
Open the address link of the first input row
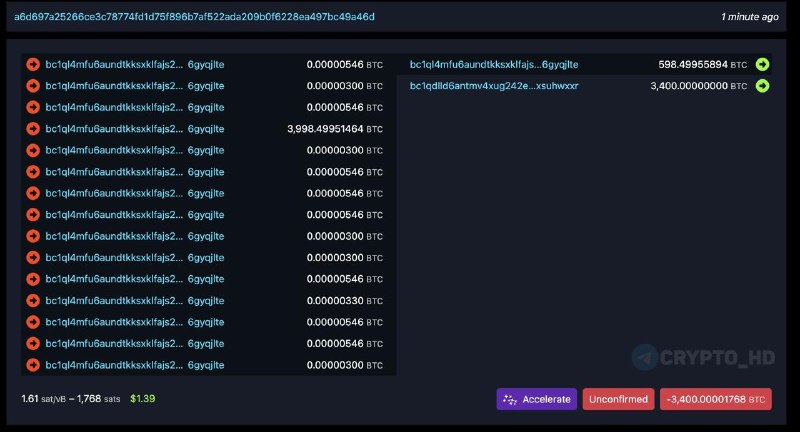pyautogui.click(x=135, y=65)
